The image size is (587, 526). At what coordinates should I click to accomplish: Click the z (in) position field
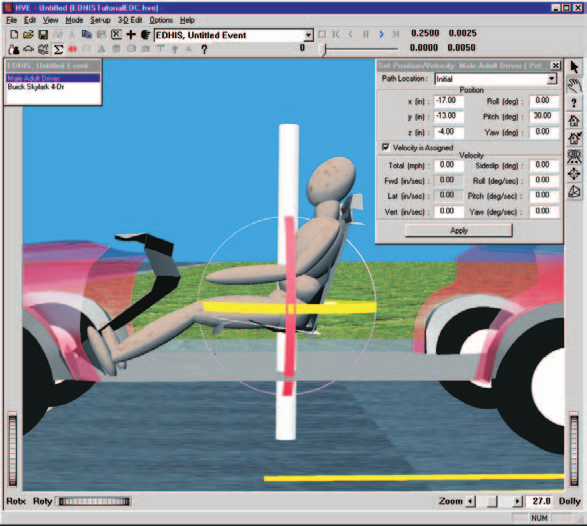pyautogui.click(x=449, y=132)
